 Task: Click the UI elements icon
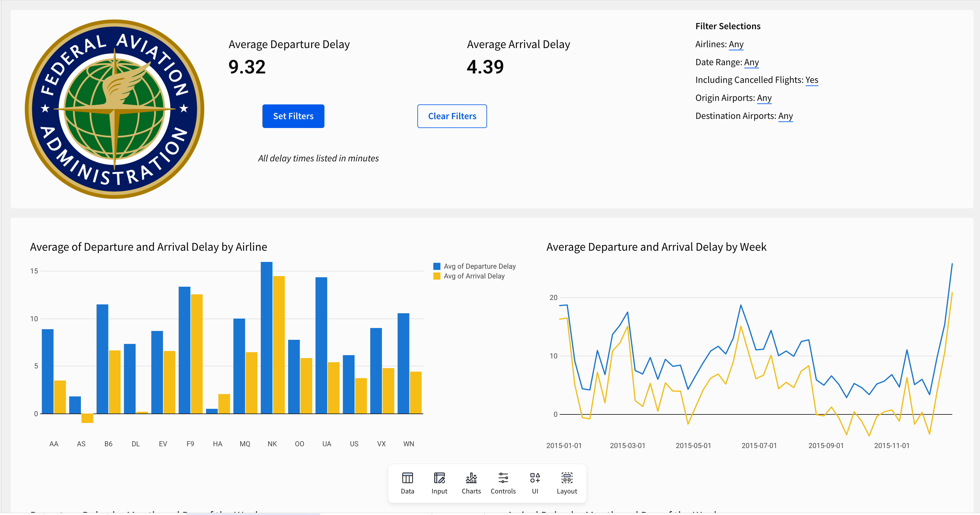click(535, 478)
